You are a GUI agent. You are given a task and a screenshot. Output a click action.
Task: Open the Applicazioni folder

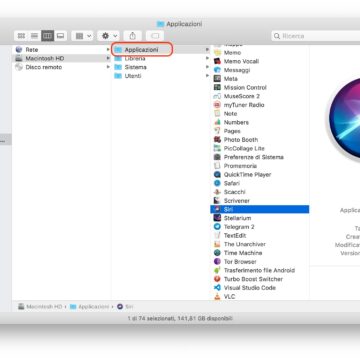(x=142, y=50)
